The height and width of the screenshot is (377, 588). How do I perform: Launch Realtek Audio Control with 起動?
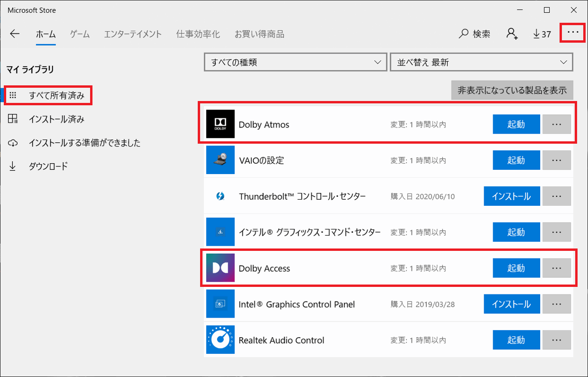(516, 340)
